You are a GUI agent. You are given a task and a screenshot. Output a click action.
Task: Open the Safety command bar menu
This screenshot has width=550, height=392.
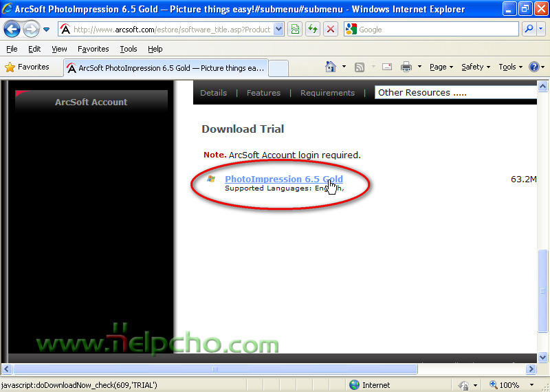point(476,67)
